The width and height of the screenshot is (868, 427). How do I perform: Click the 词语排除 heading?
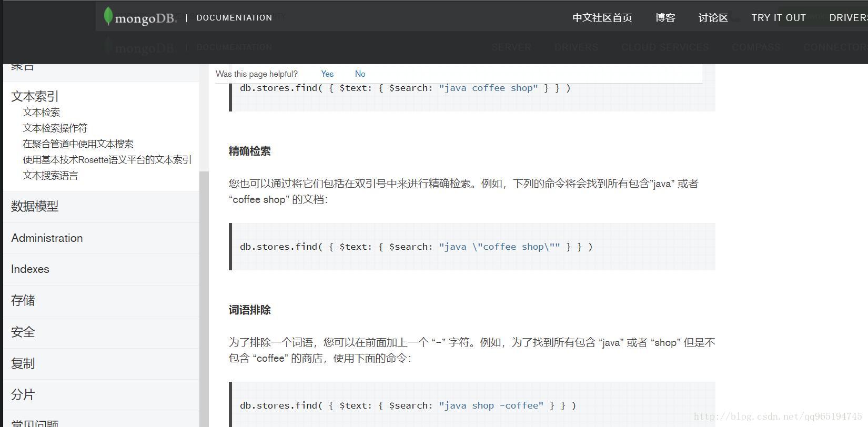tap(250, 310)
